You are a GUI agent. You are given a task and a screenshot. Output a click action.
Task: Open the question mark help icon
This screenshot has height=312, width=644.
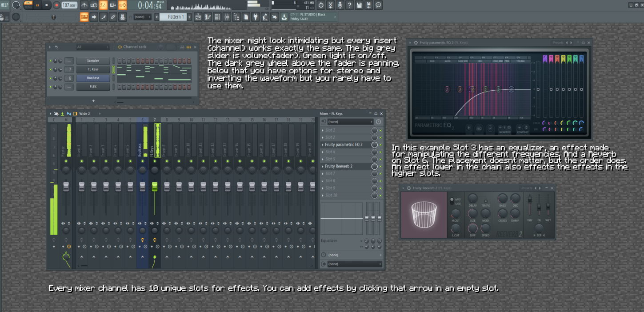(x=350, y=5)
